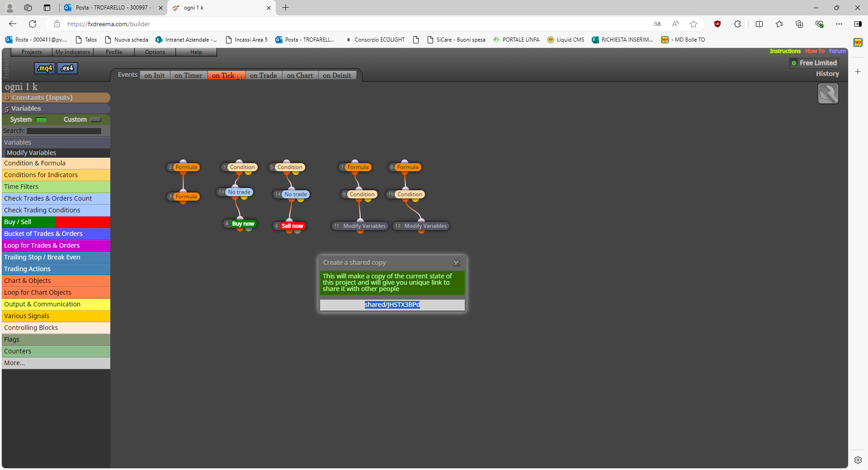Open the Help menu

196,52
